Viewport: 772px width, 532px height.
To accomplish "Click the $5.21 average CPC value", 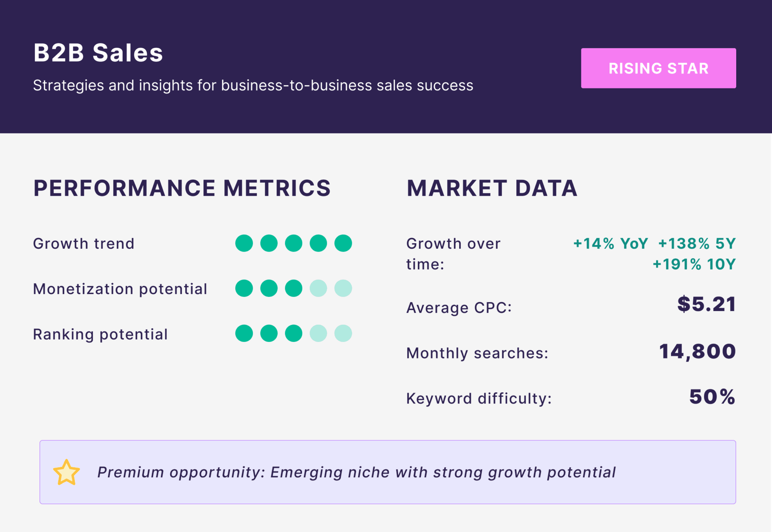I will tap(706, 304).
